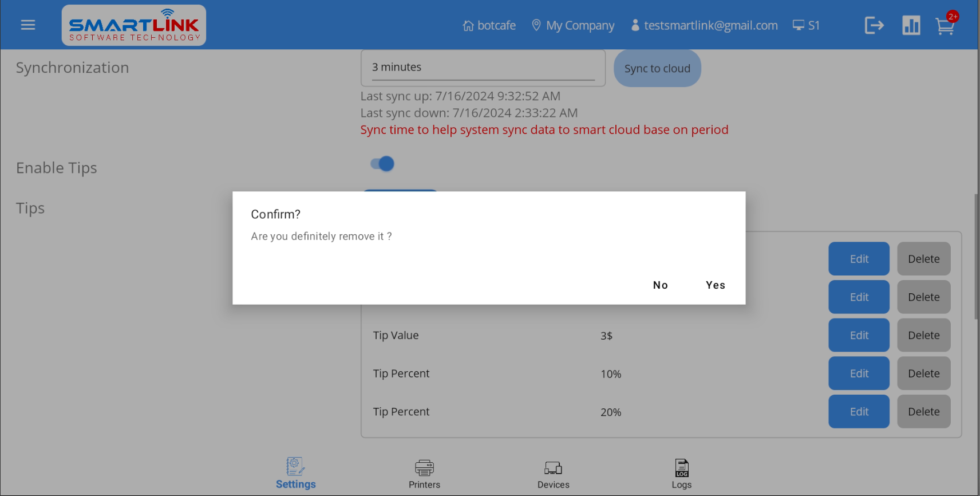Image resolution: width=980 pixels, height=496 pixels.
Task: Edit the 3$ Tip Value row
Action: tap(859, 335)
